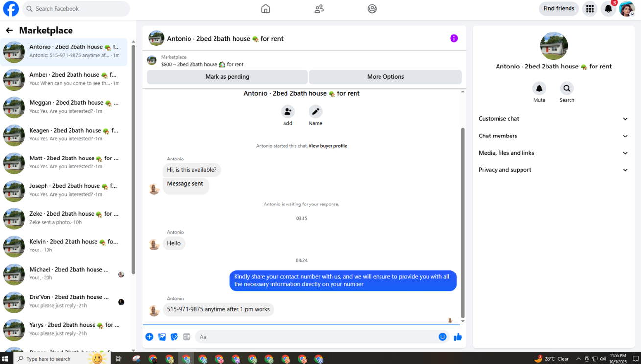Click the Find friends button
This screenshot has width=641, height=364.
coord(559,9)
